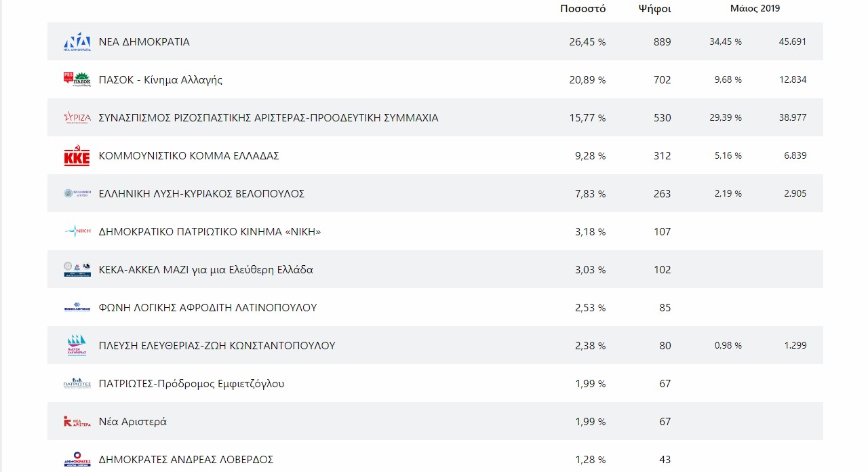Click the red KKE party logo
The width and height of the screenshot is (868, 472).
click(x=77, y=156)
